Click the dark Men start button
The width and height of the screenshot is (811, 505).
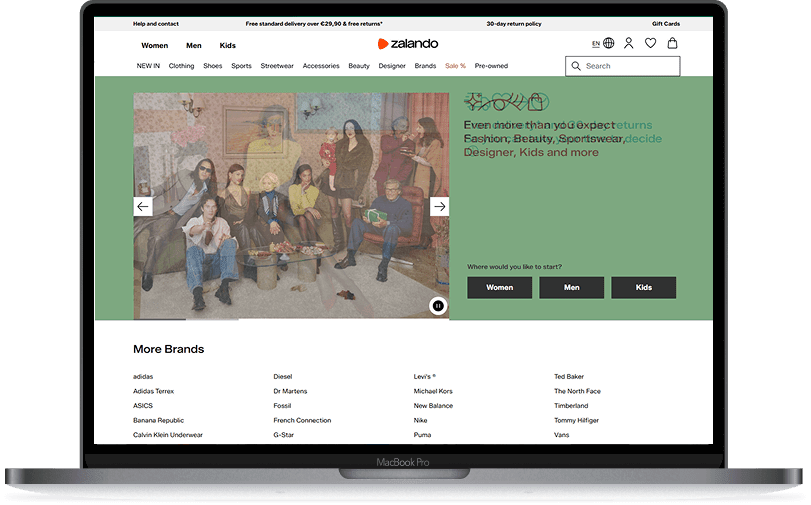click(572, 288)
